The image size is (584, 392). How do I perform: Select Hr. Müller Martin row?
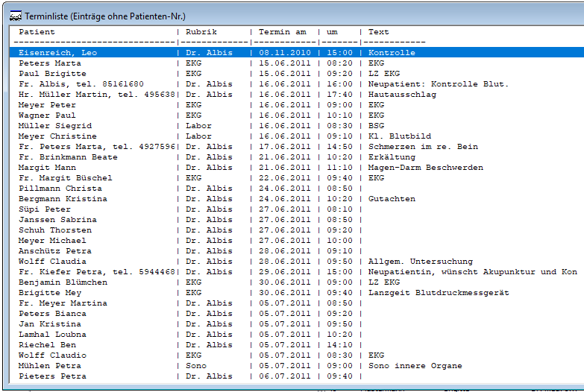click(296, 94)
